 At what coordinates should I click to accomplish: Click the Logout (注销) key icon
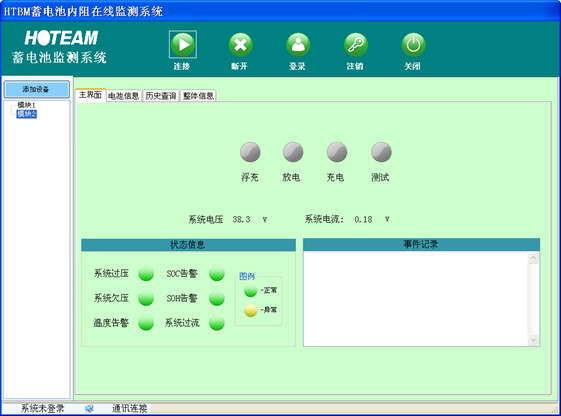click(356, 44)
